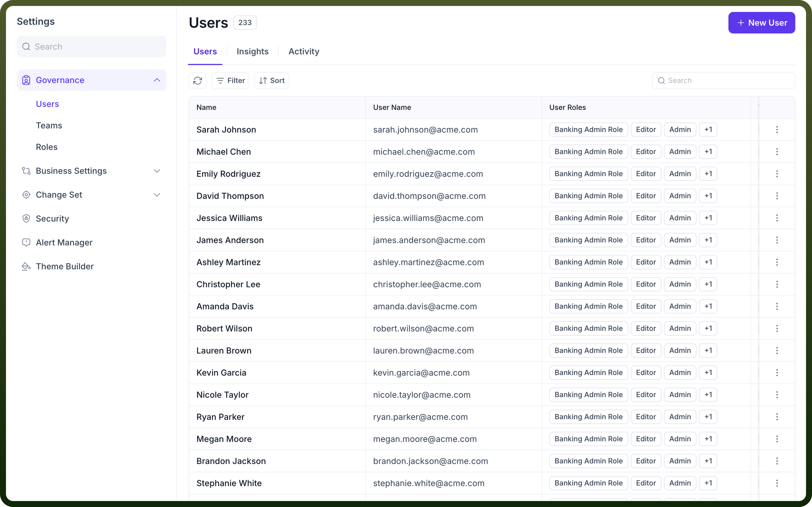Viewport: 812px width, 507px height.
Task: Open Roles under Governance
Action: 47,147
